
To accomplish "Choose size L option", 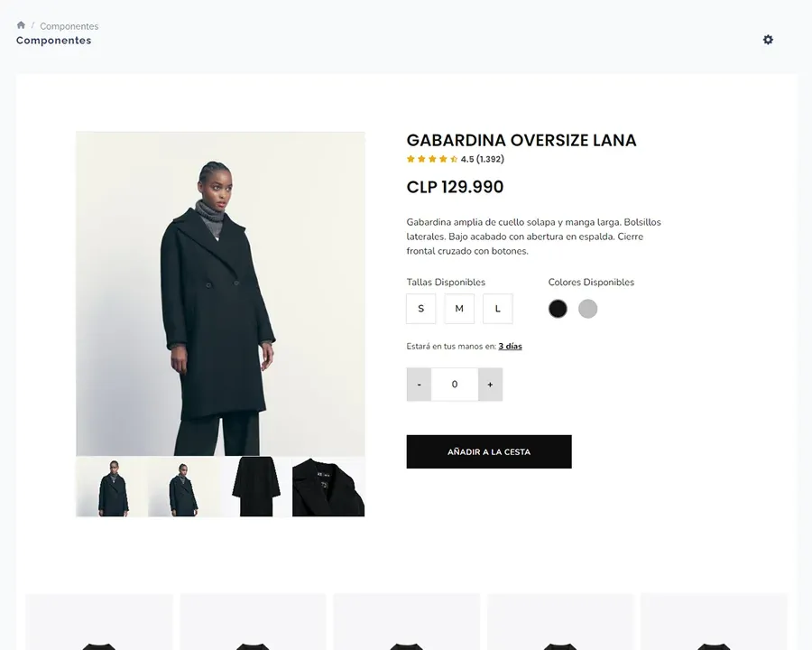I will [x=498, y=309].
